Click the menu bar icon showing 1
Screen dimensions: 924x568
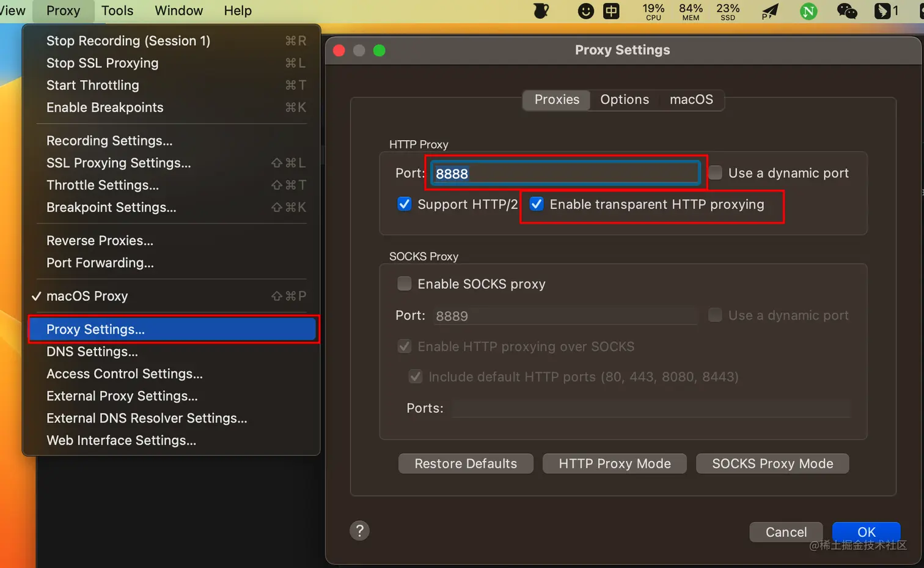pos(886,11)
